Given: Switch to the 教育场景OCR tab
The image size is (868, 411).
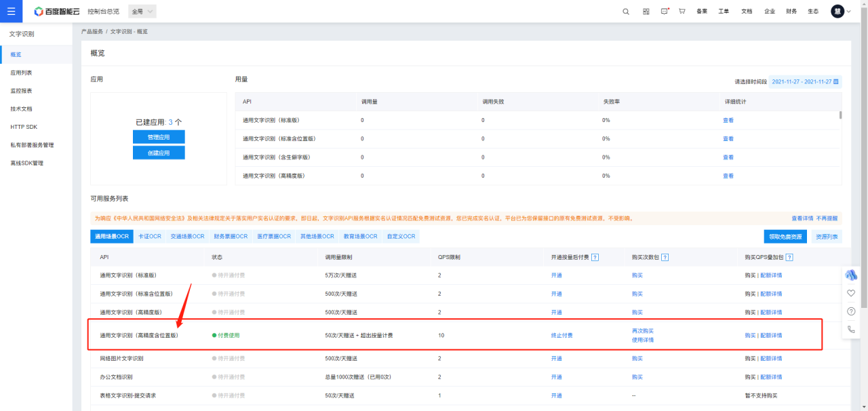Looking at the screenshot, I should pos(359,236).
